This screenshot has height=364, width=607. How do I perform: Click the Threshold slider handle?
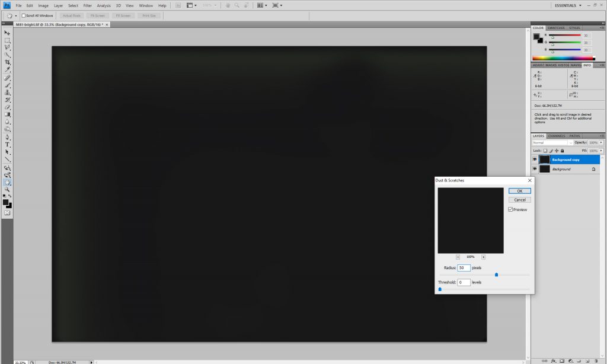tap(440, 289)
